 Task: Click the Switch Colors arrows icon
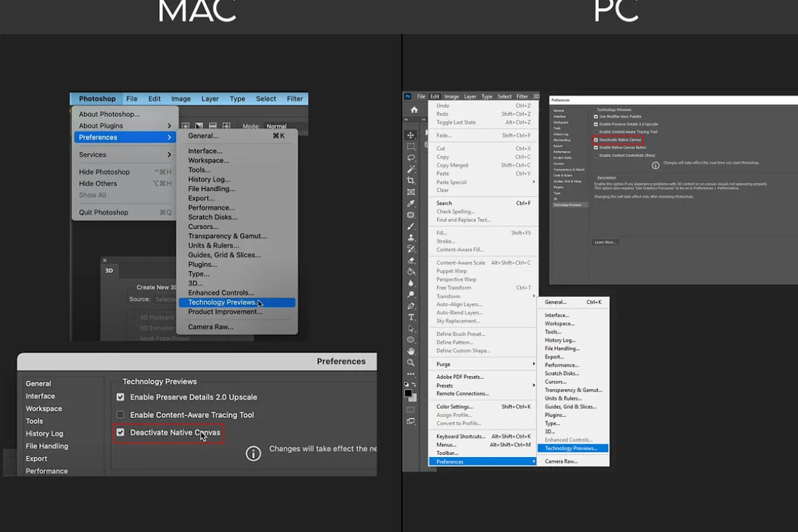(x=413, y=384)
